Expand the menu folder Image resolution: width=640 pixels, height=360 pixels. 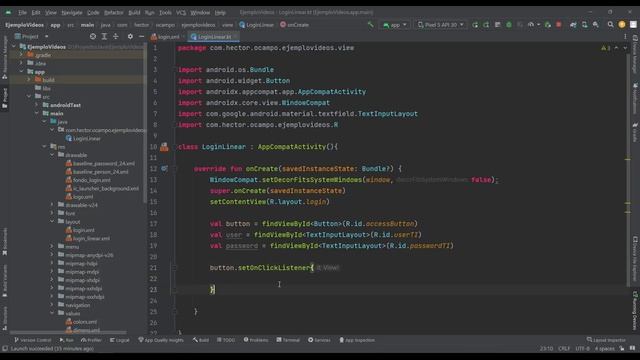pyautogui.click(x=52, y=247)
